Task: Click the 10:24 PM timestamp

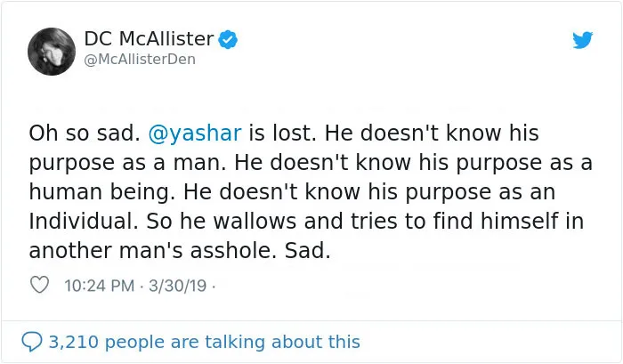Action: coord(100,286)
